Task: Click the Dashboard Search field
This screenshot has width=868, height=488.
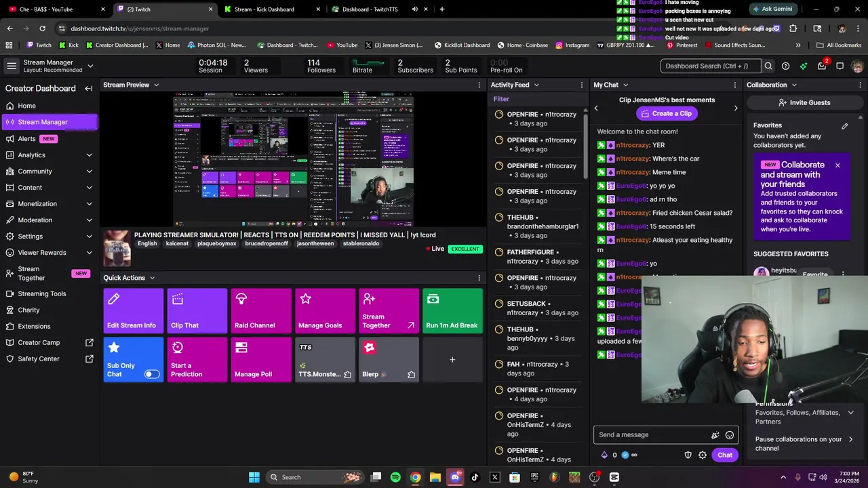Action: 710,66
